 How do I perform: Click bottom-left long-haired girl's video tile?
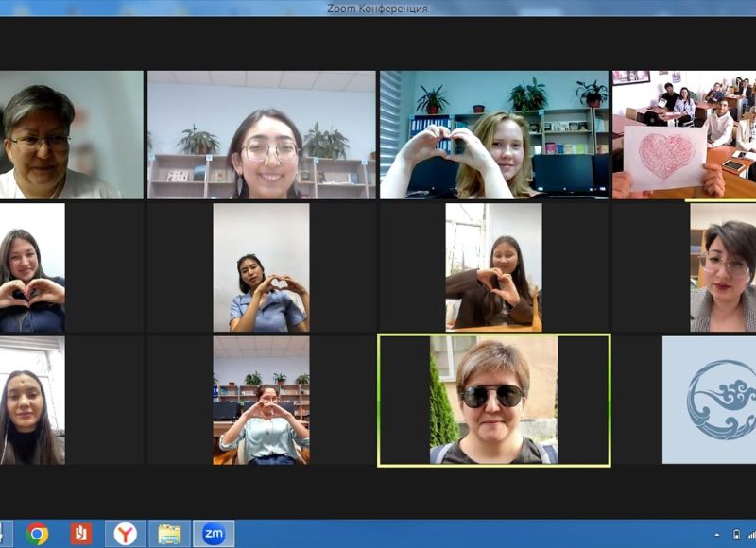tap(32, 400)
